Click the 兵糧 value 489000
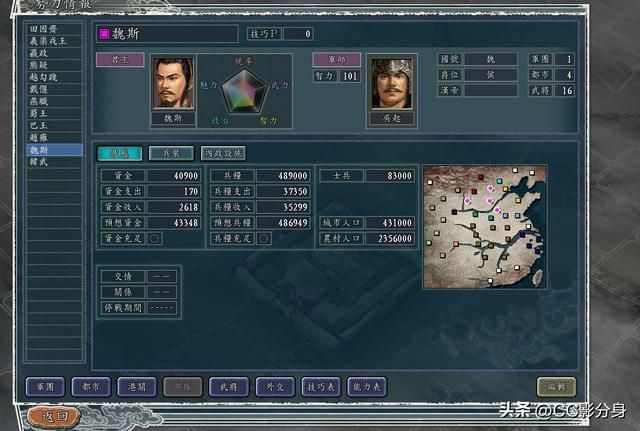This screenshot has width=640, height=431. click(x=283, y=176)
